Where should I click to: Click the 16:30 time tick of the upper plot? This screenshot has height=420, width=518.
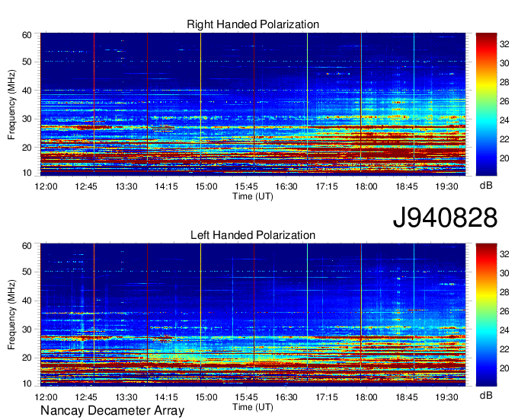coord(286,186)
